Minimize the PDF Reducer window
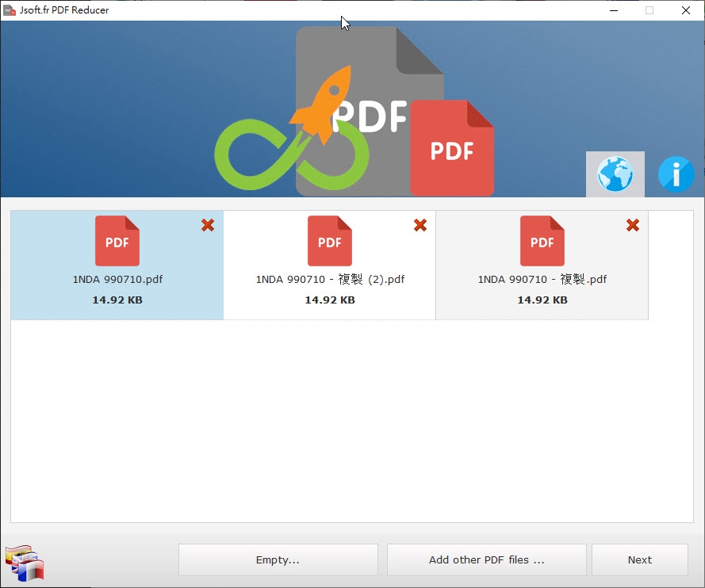The height and width of the screenshot is (588, 705). point(614,10)
